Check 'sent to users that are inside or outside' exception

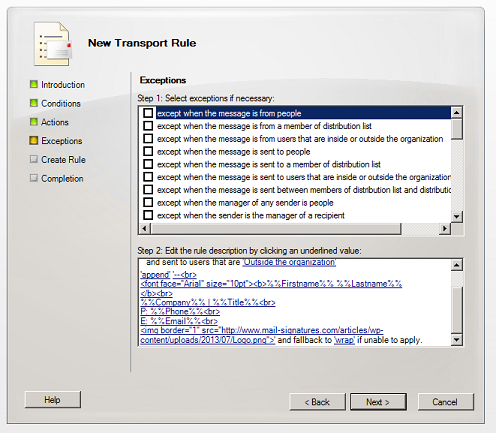pos(148,177)
